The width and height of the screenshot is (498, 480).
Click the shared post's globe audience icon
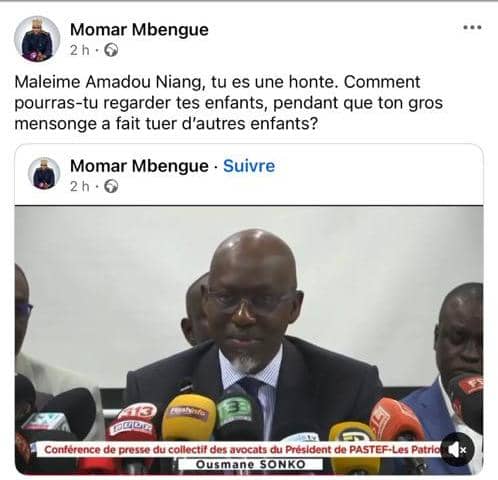tap(111, 186)
